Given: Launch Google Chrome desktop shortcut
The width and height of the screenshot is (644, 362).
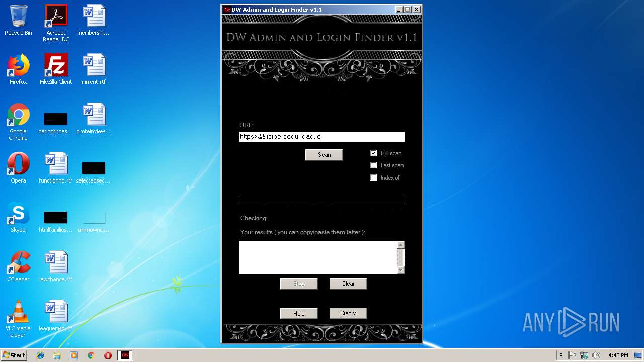Looking at the screenshot, I should (x=18, y=122).
